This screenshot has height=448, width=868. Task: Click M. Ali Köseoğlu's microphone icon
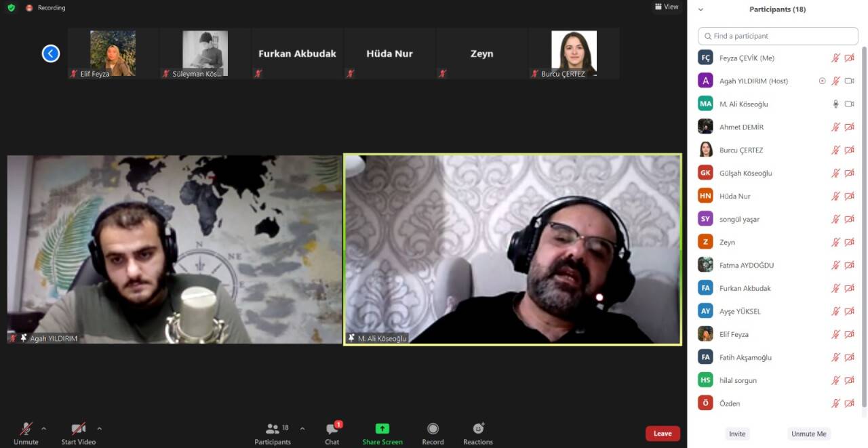[x=835, y=104]
